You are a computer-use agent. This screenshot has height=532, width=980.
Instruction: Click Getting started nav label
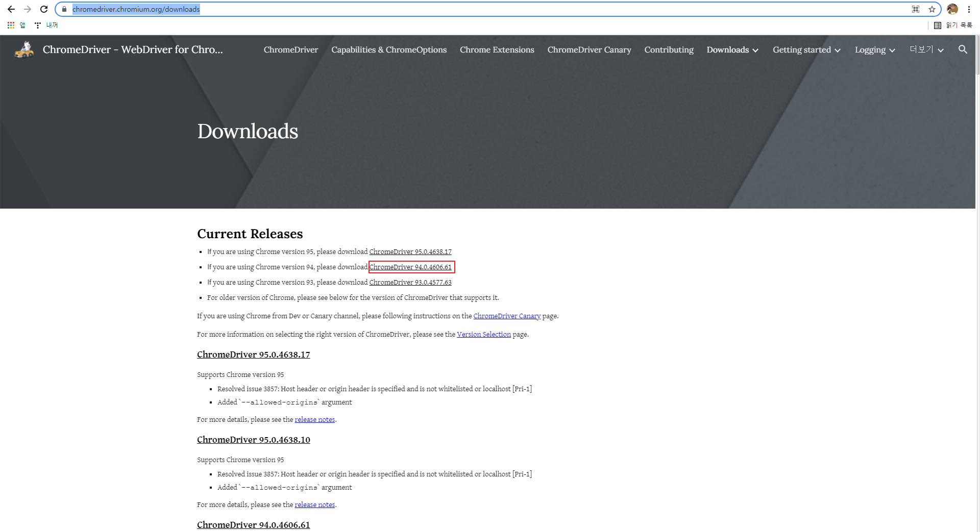(802, 49)
